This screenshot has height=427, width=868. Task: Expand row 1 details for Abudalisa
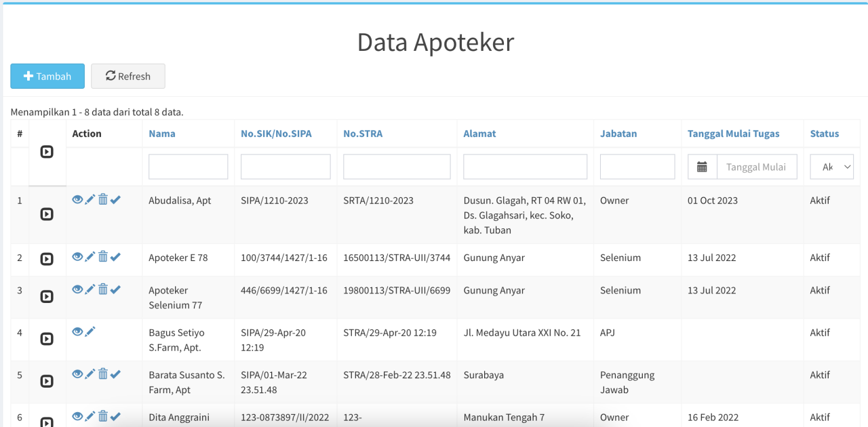47,214
